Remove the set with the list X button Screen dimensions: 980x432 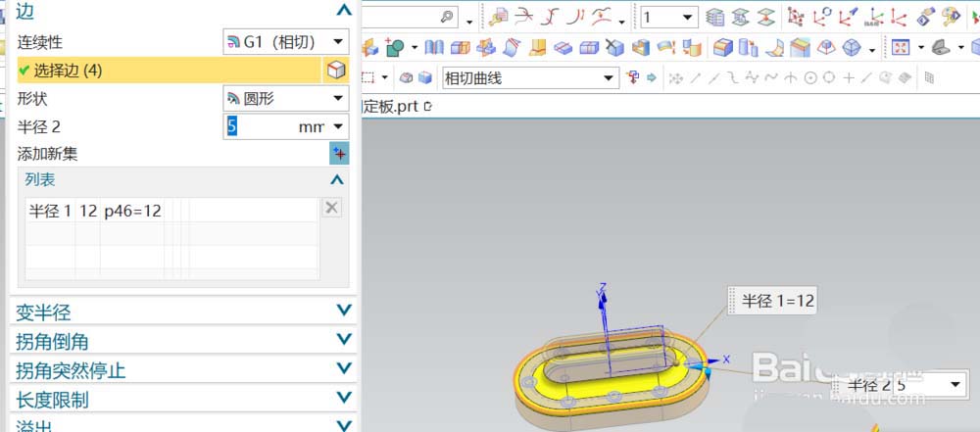click(x=332, y=208)
